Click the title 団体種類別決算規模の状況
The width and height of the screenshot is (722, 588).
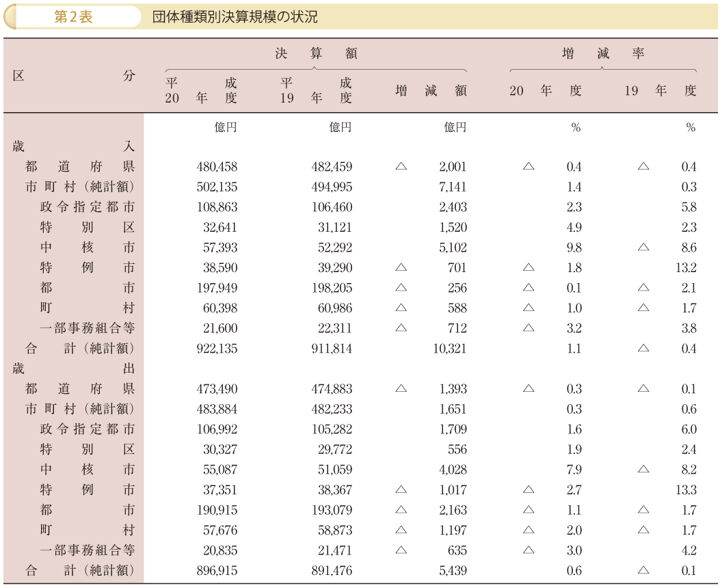235,17
